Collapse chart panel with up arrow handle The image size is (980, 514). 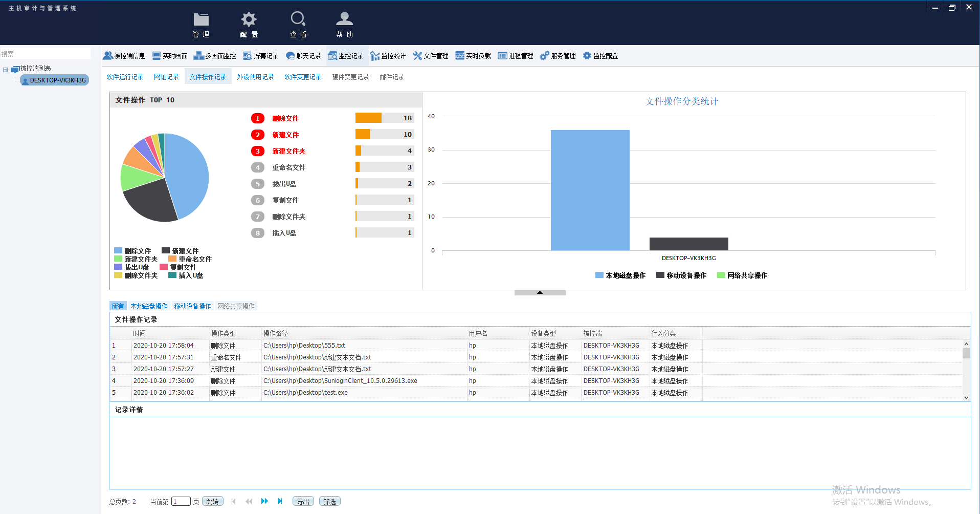pos(540,292)
